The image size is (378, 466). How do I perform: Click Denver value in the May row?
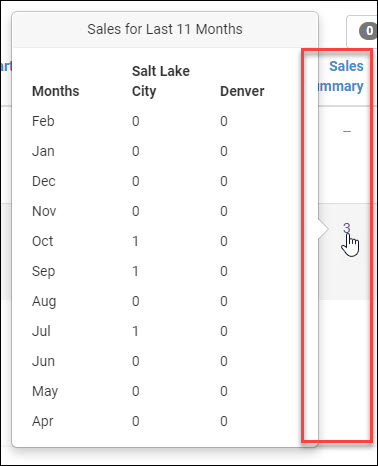coord(224,391)
